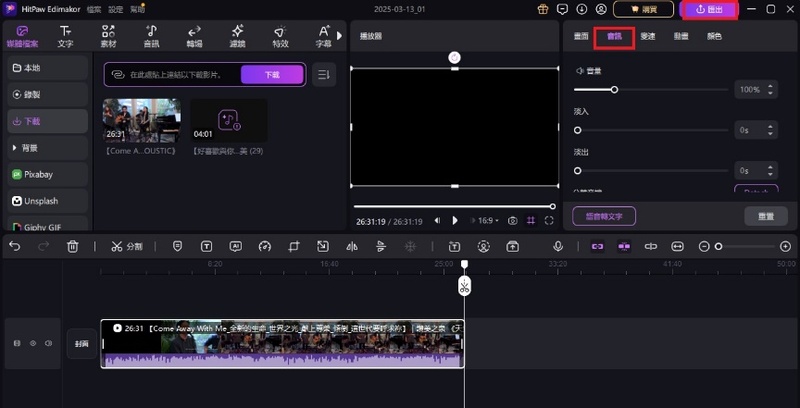Switch to the 顏色 color tab
The height and width of the screenshot is (408, 800).
point(714,37)
